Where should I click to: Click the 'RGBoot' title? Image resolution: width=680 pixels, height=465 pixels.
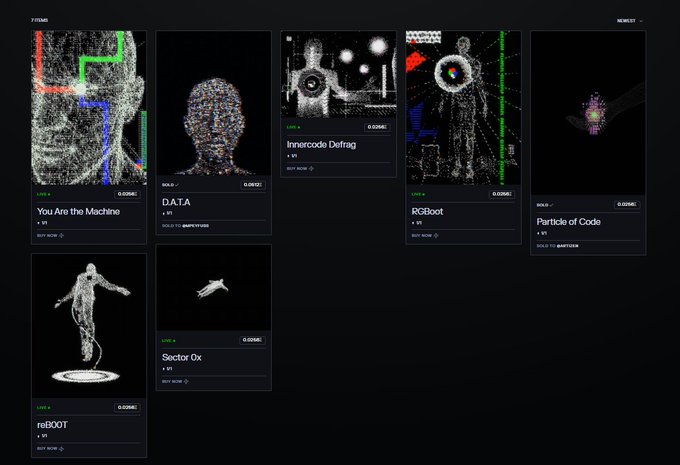coord(427,211)
